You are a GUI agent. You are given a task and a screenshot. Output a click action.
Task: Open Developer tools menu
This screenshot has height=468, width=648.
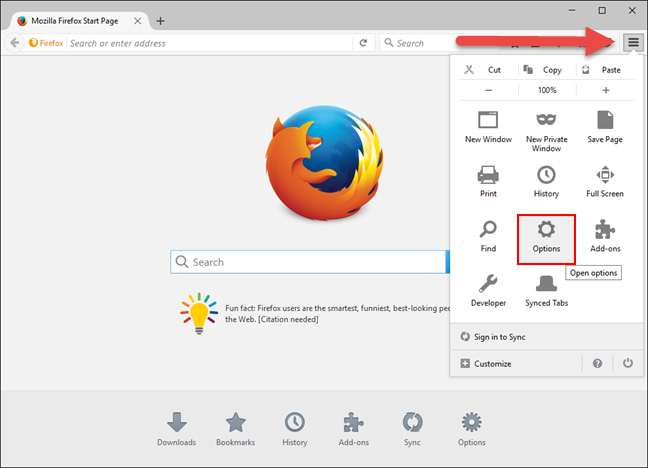coord(488,291)
